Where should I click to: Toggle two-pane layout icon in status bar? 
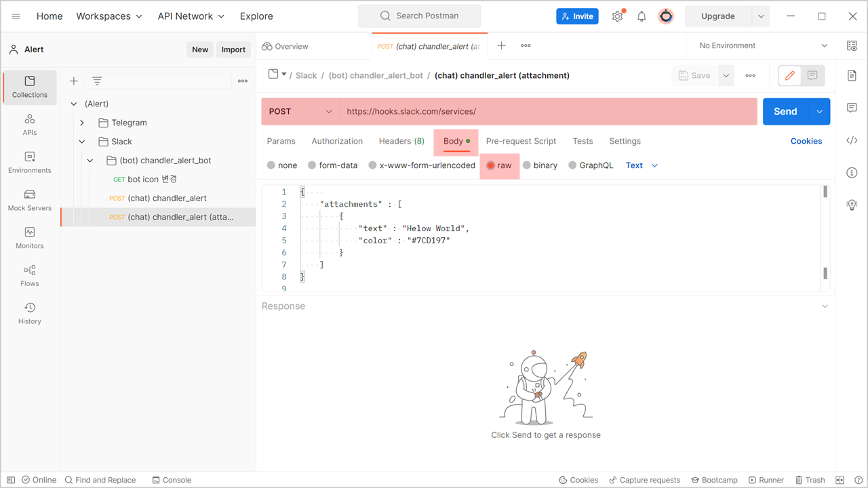pyautogui.click(x=840, y=480)
